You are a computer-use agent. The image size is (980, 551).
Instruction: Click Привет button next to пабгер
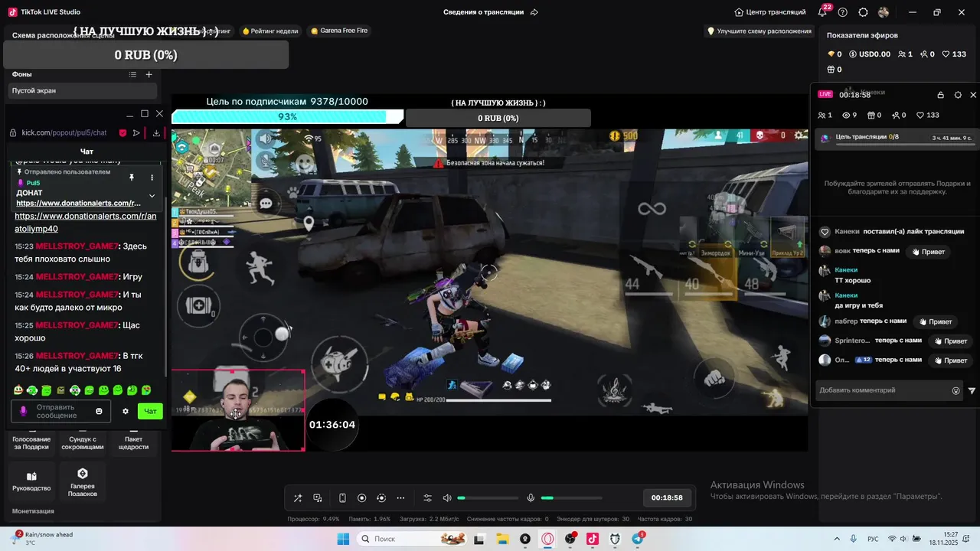936,321
